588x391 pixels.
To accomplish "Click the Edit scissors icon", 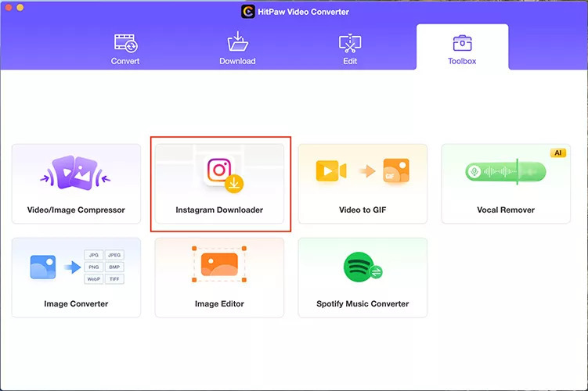I will tap(350, 44).
